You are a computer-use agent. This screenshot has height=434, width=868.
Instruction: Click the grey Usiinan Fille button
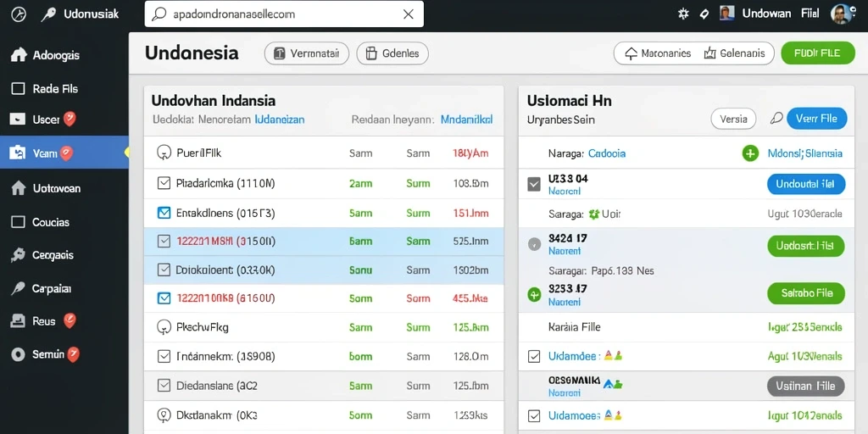click(806, 386)
